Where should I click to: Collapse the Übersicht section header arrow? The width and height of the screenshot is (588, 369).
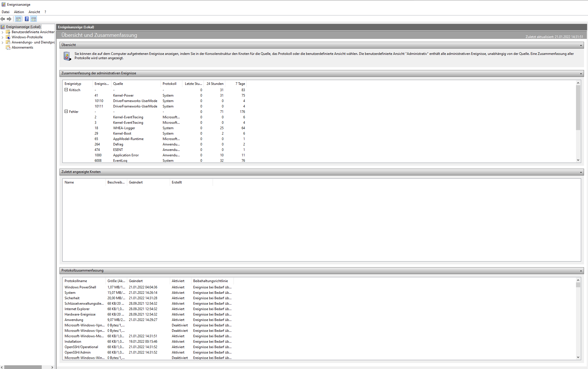[x=581, y=45]
